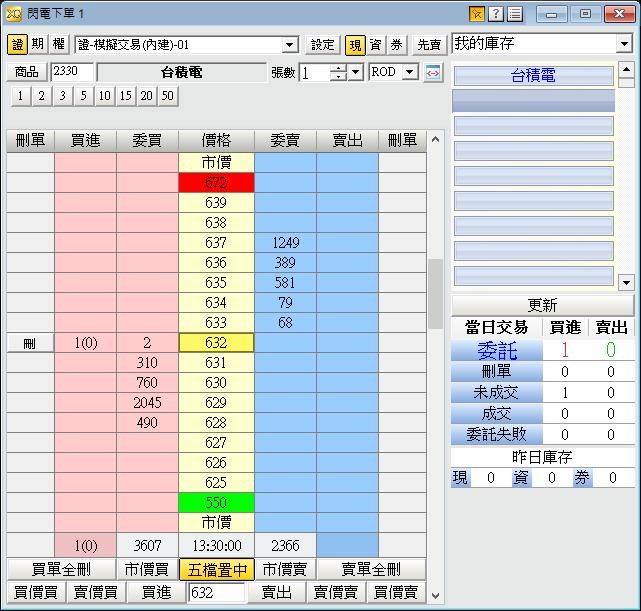Click the pin window icon in title bar
Viewport: 641px width, 611px height.
pyautogui.click(x=477, y=14)
